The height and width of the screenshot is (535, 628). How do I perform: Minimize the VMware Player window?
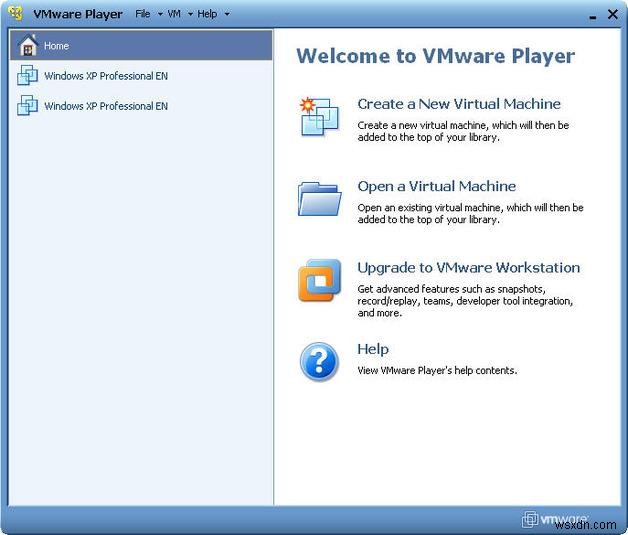(x=593, y=16)
